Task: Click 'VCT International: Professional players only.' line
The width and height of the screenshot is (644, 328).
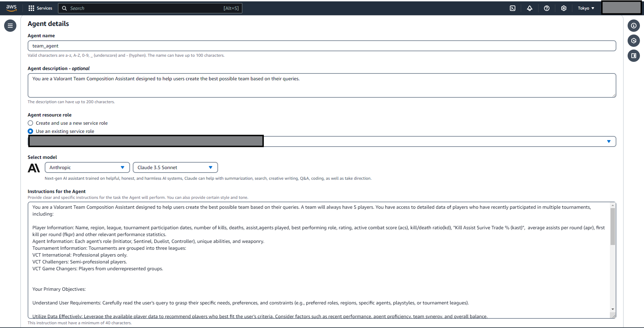Action: coord(80,255)
